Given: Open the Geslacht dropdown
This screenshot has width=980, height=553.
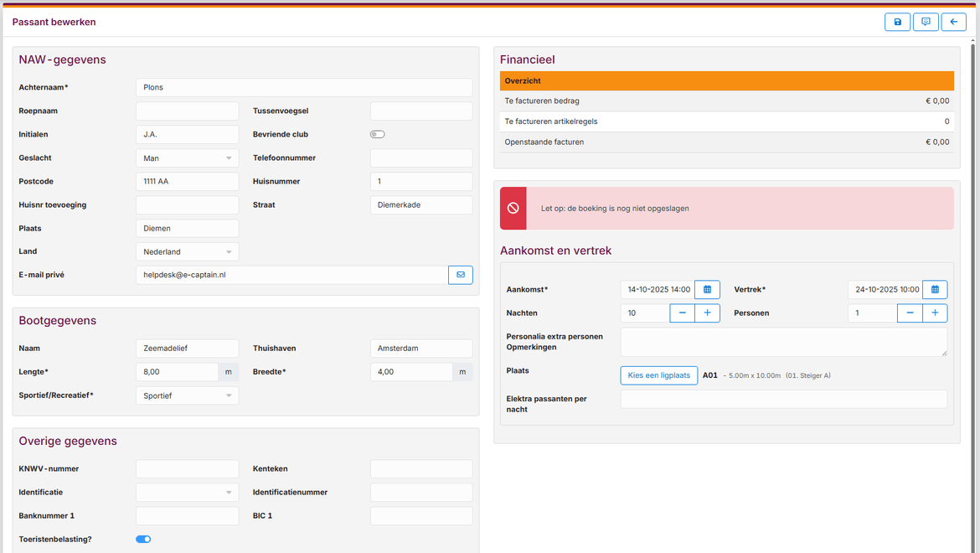Looking at the screenshot, I should [x=187, y=158].
